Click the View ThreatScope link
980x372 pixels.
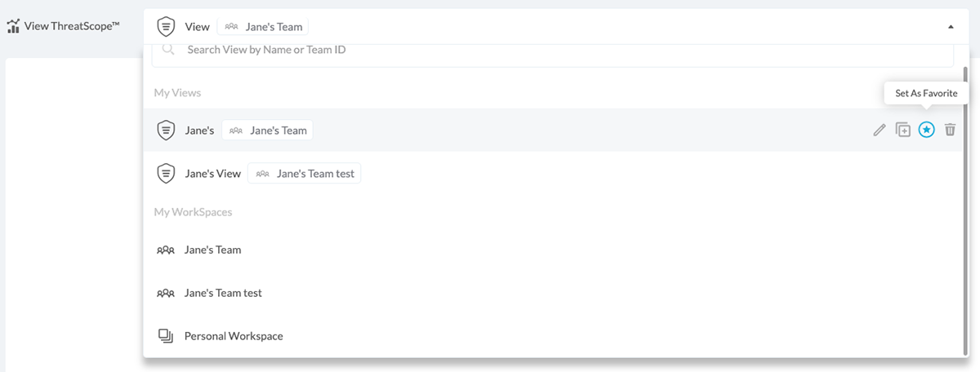72,26
